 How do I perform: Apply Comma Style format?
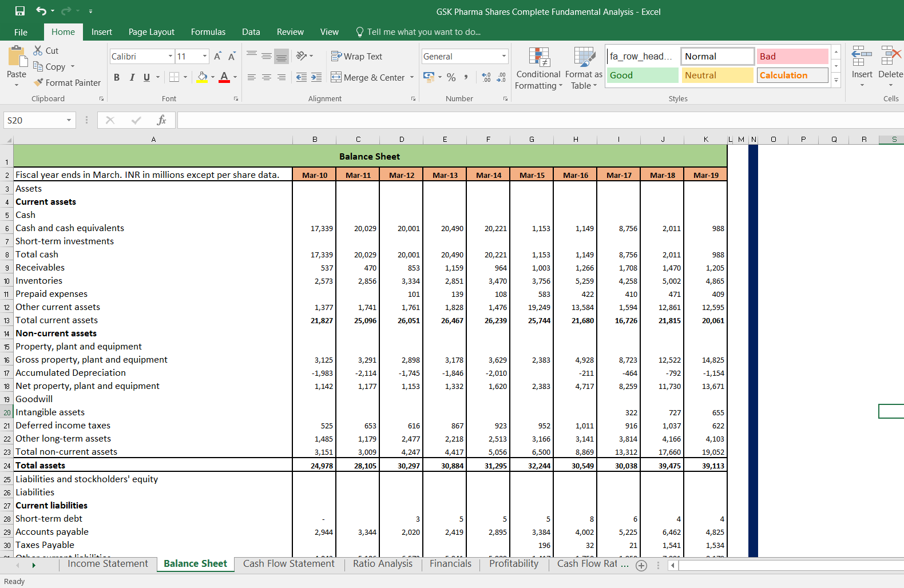[466, 77]
